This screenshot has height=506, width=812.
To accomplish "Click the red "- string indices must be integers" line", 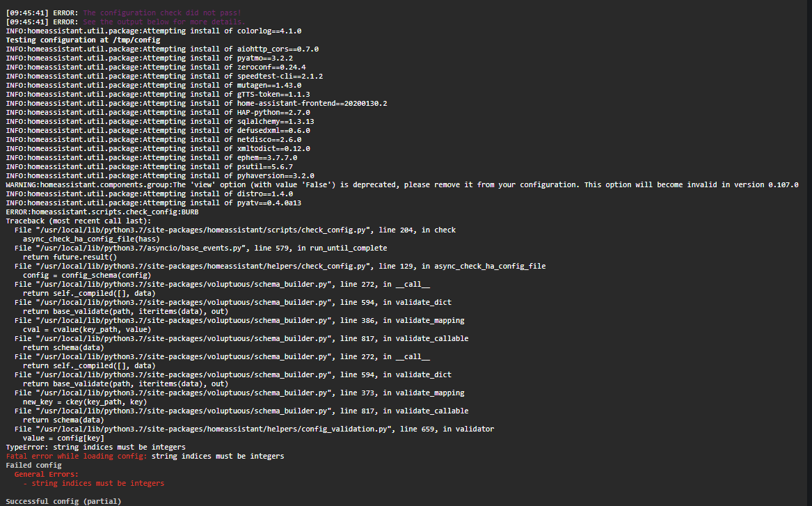I will coord(94,483).
